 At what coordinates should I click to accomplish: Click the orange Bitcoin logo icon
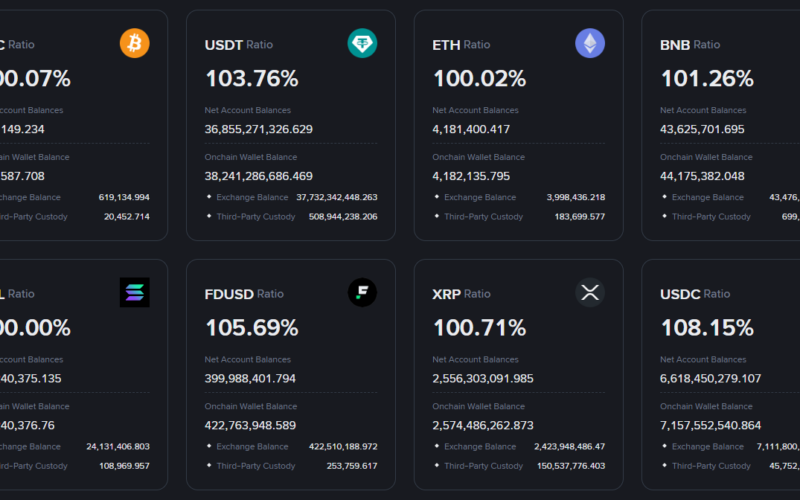pos(134,43)
